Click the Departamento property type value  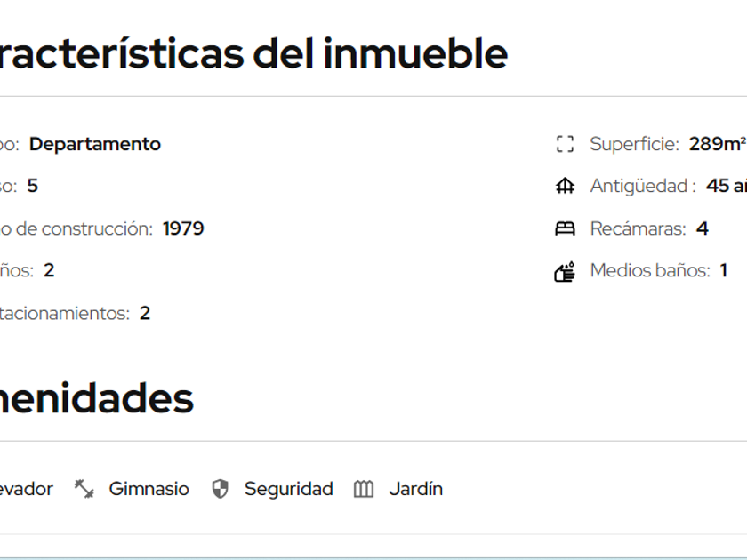click(95, 144)
